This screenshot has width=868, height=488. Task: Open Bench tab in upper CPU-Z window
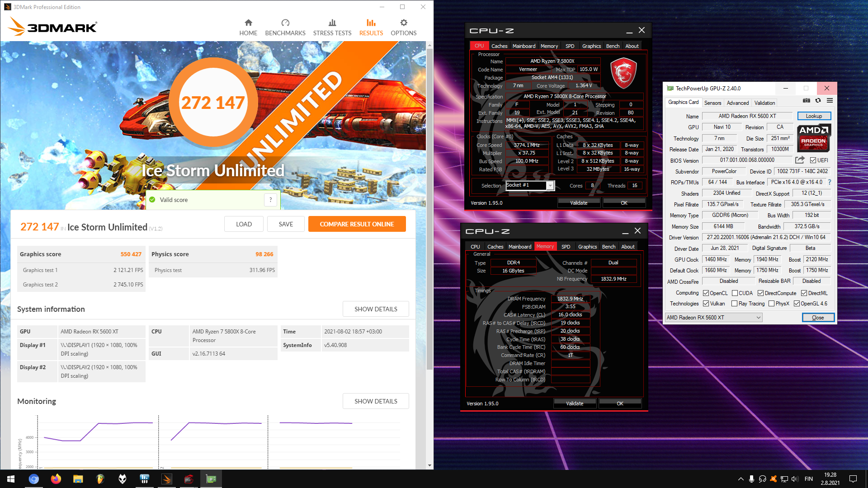[x=613, y=46]
